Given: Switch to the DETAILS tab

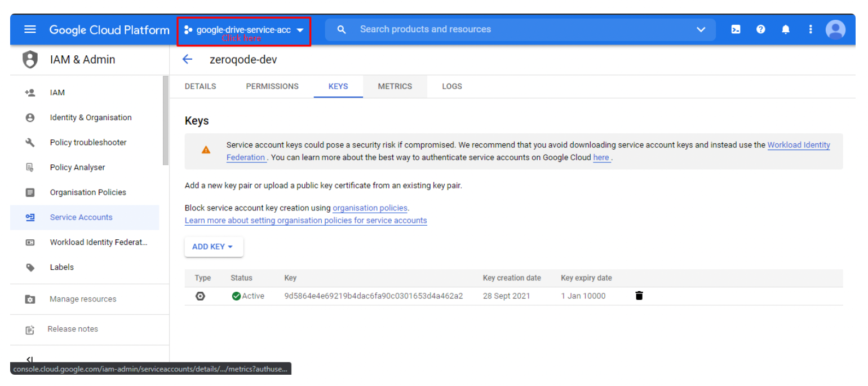Looking at the screenshot, I should pyautogui.click(x=200, y=86).
